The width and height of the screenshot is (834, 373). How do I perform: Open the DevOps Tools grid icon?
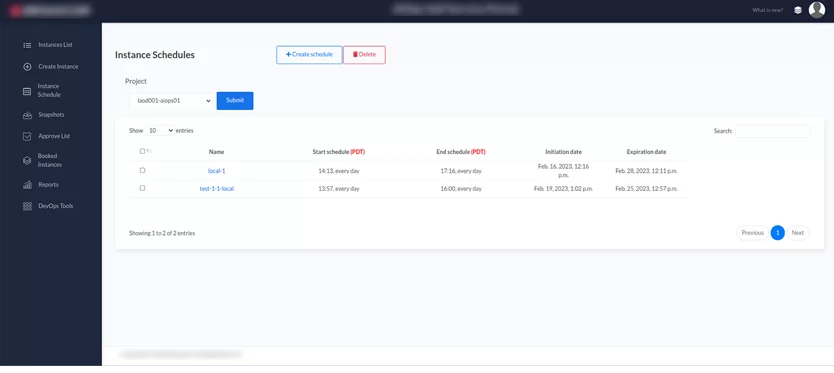click(27, 206)
